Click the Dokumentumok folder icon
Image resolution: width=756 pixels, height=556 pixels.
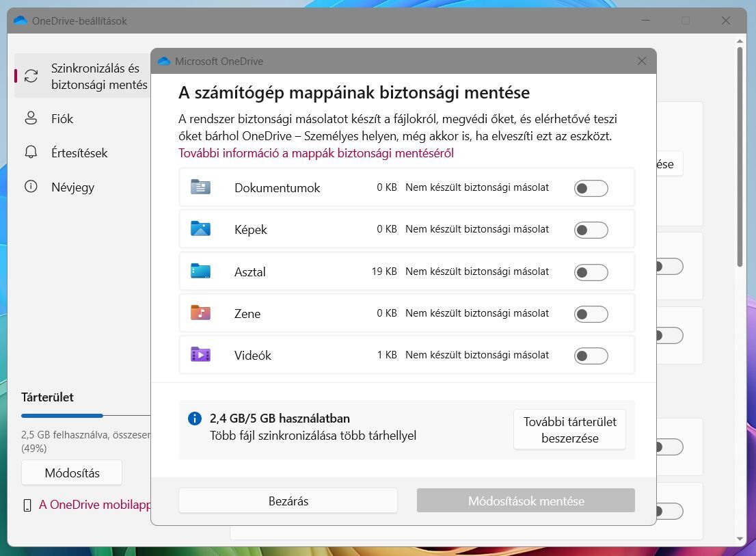click(200, 187)
